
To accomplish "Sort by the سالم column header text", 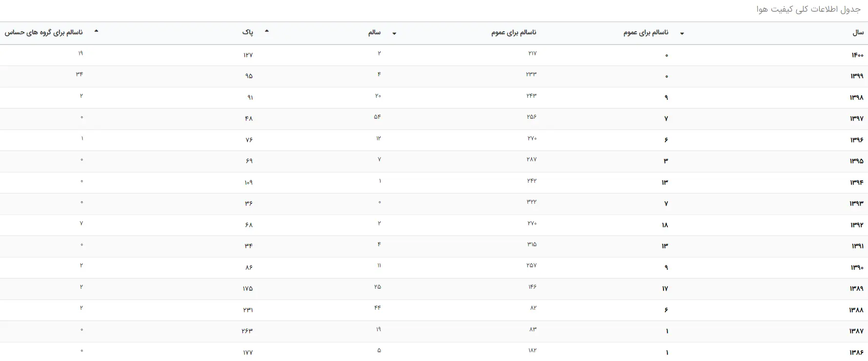I will point(374,32).
